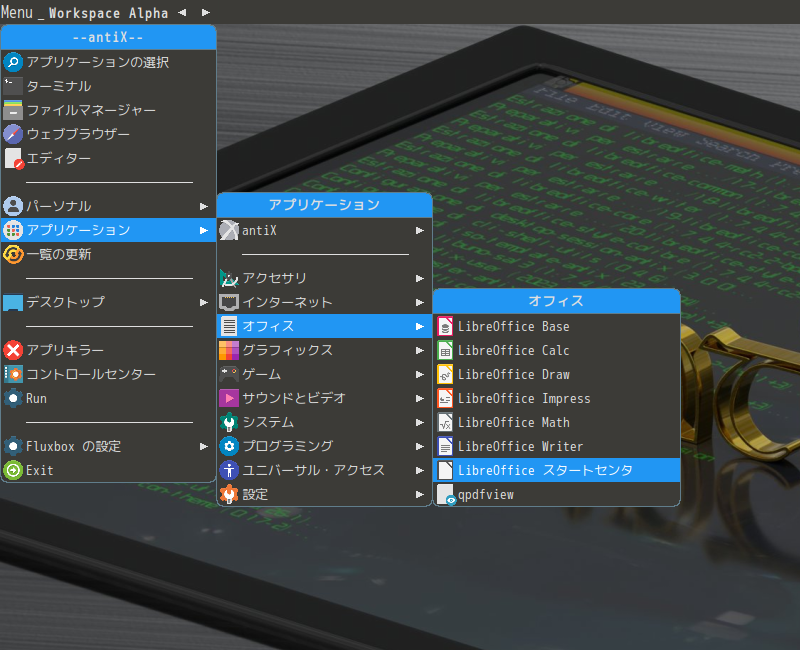Screen dimensions: 800x650
Task: Click the デスクトップ monitor icon
Action: click(x=13, y=302)
